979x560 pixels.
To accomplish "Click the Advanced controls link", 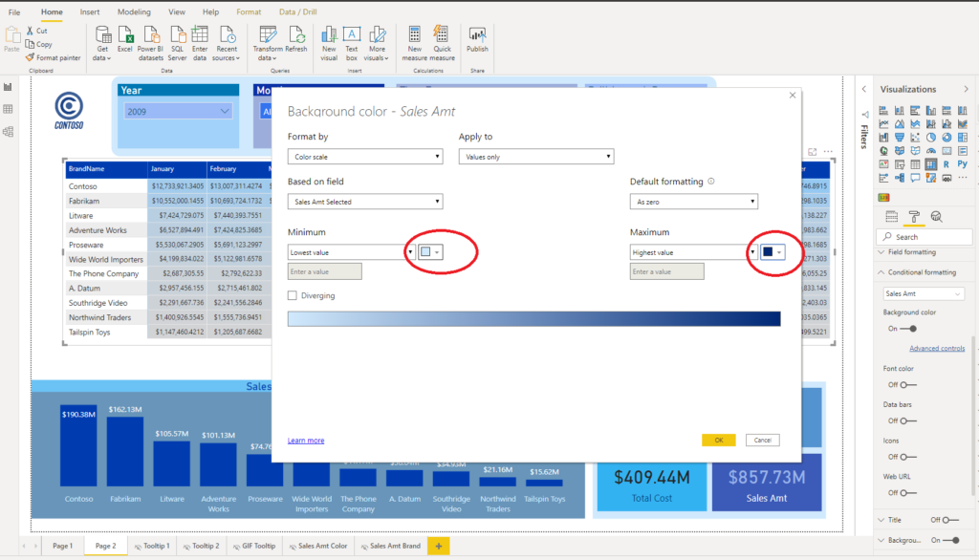I will (937, 349).
